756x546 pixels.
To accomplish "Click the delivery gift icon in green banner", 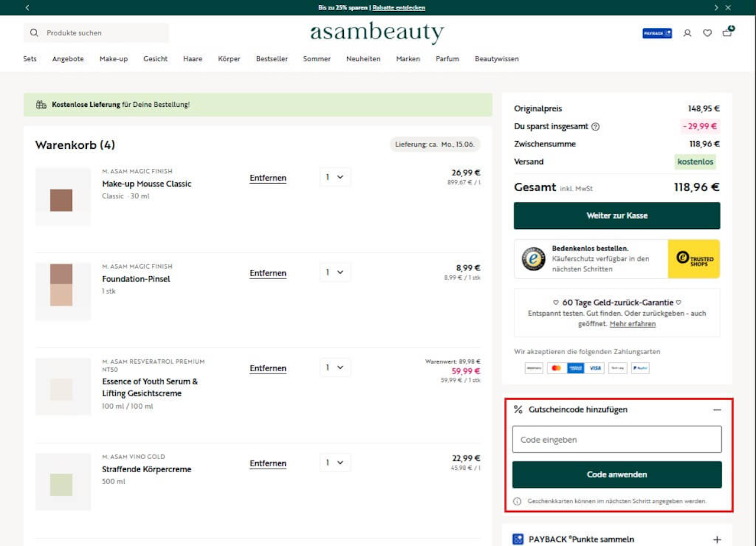I will coord(41,105).
